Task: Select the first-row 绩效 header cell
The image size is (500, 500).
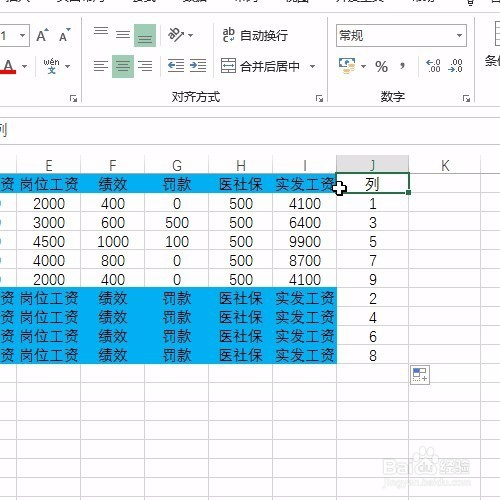Action: click(113, 184)
